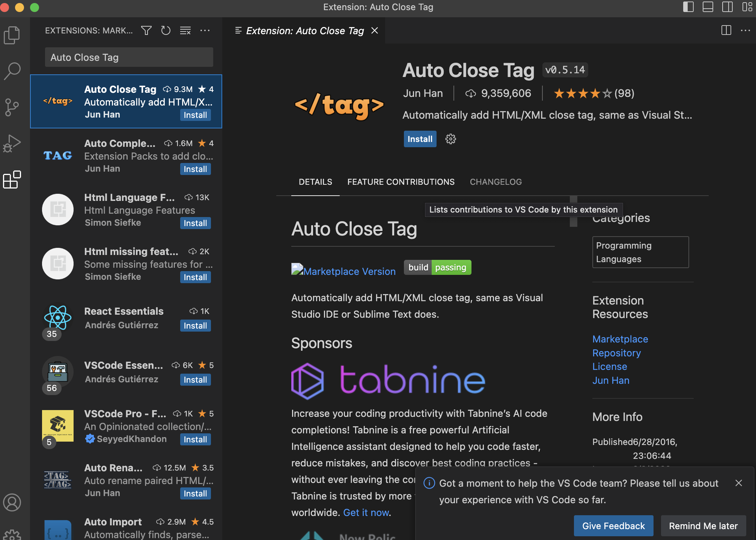
Task: Open the Run and Debug view
Action: point(12,143)
